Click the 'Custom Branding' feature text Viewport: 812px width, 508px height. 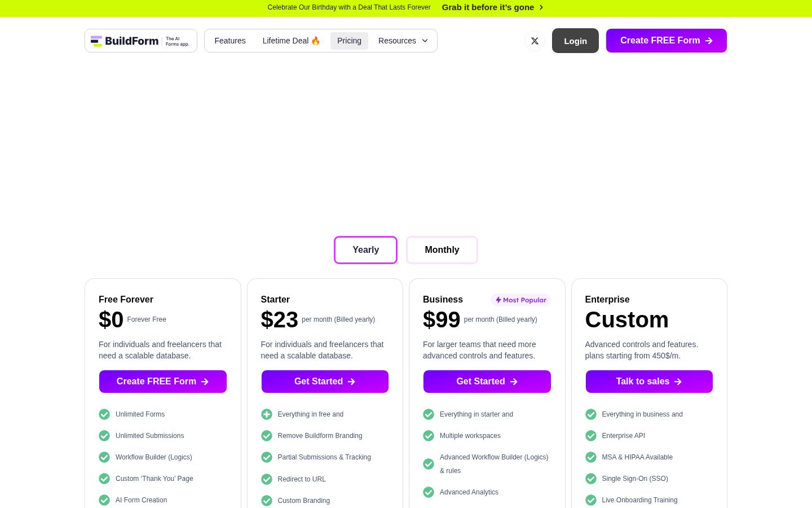point(304,501)
